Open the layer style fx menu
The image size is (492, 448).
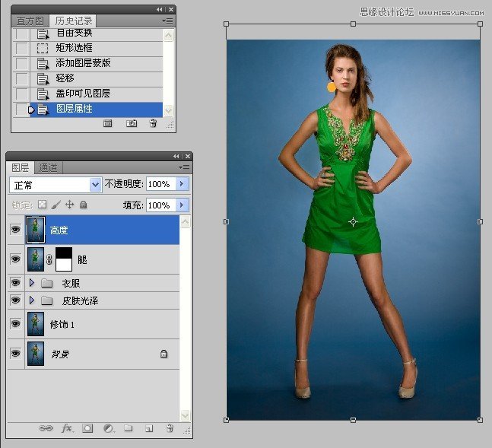pos(67,429)
